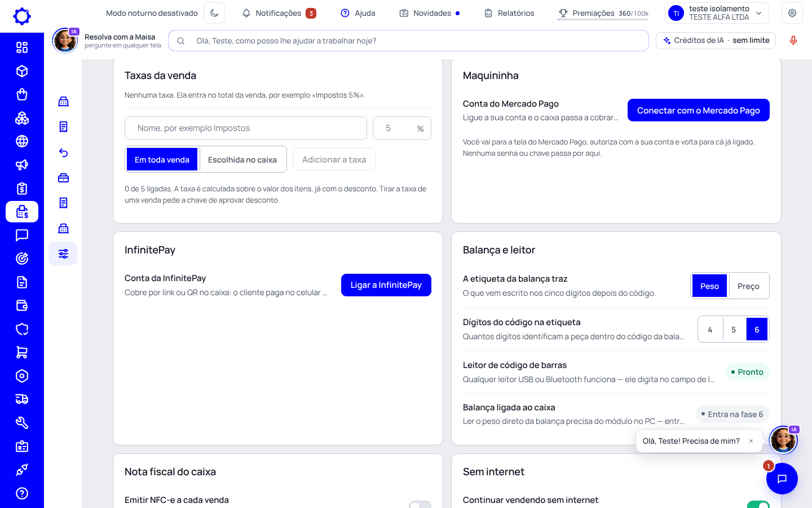The image size is (812, 508).
Task: Open the gear settings in top bar
Action: tap(792, 13)
